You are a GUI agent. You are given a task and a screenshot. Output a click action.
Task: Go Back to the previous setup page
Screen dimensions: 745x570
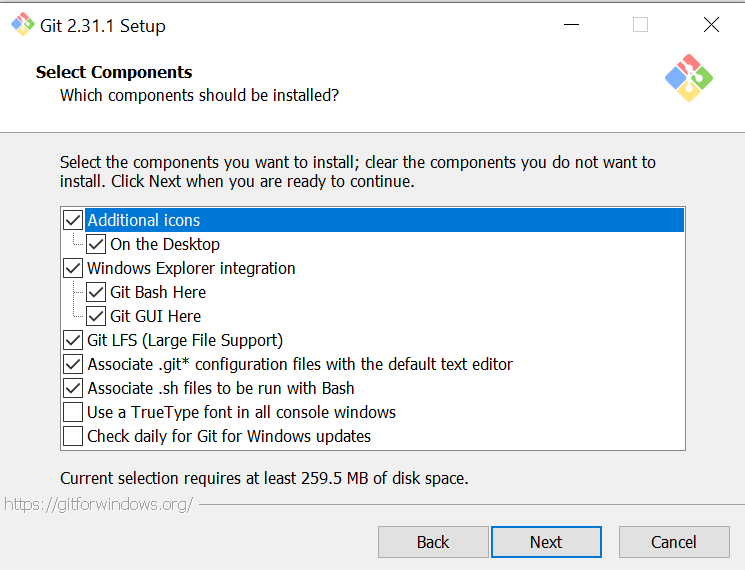coord(433,542)
